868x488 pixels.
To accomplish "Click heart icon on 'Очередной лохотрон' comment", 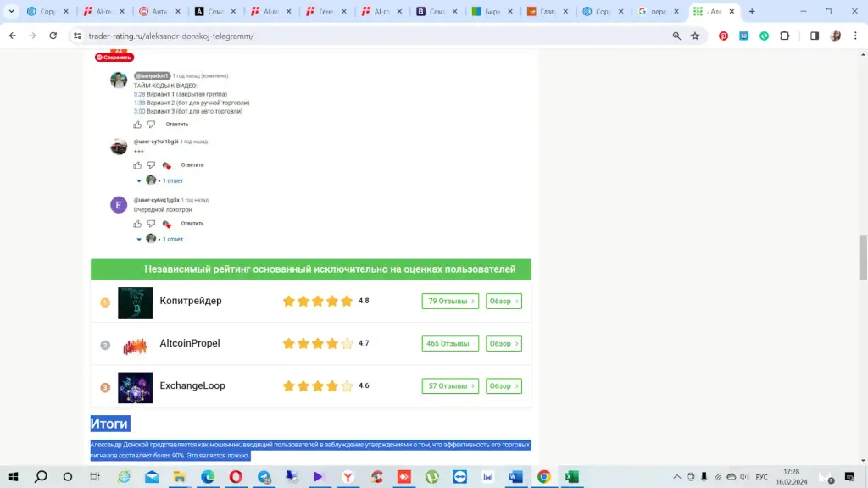I will [x=166, y=224].
